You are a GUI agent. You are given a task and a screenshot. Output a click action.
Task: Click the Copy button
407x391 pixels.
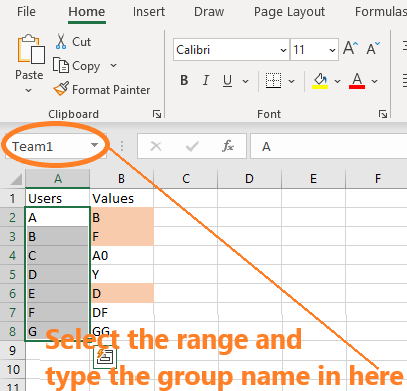[77, 66]
